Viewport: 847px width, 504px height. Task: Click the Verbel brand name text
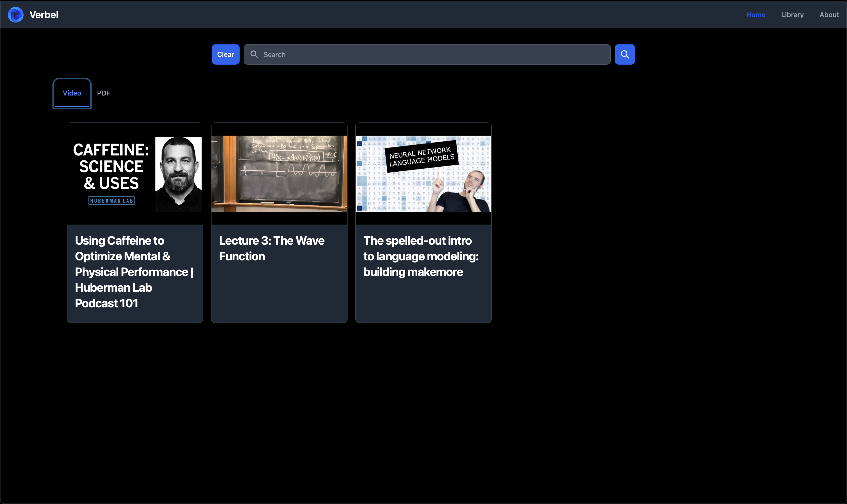point(44,15)
